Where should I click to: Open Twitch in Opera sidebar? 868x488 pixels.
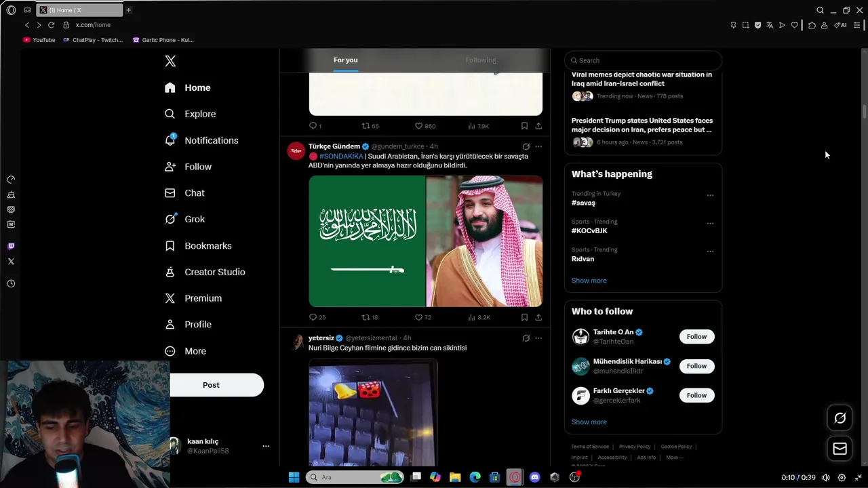pyautogui.click(x=11, y=247)
